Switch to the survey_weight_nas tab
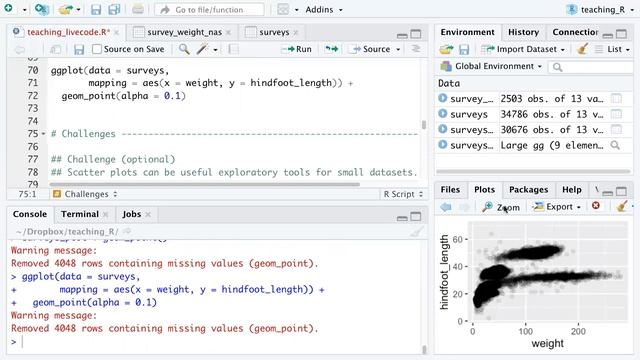The image size is (640, 360). click(184, 32)
